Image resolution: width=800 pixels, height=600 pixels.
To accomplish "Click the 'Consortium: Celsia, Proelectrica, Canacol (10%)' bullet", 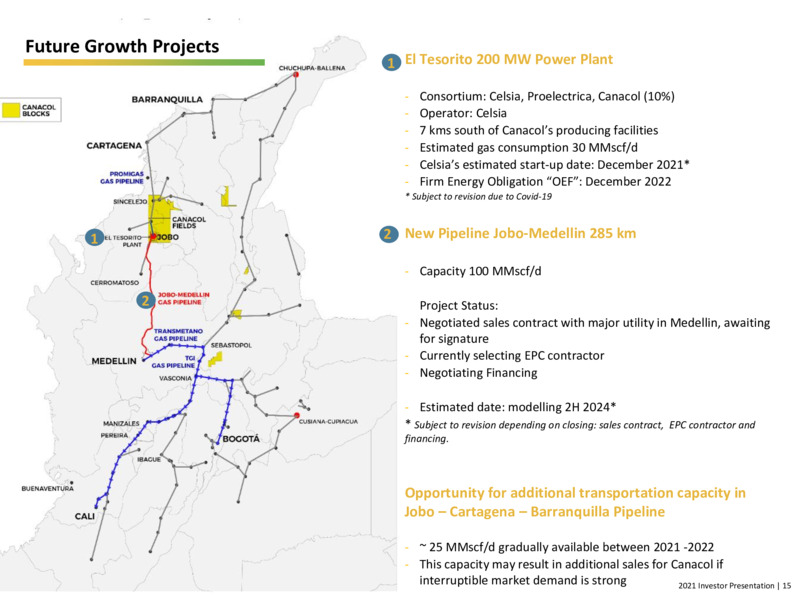I will pos(547,96).
